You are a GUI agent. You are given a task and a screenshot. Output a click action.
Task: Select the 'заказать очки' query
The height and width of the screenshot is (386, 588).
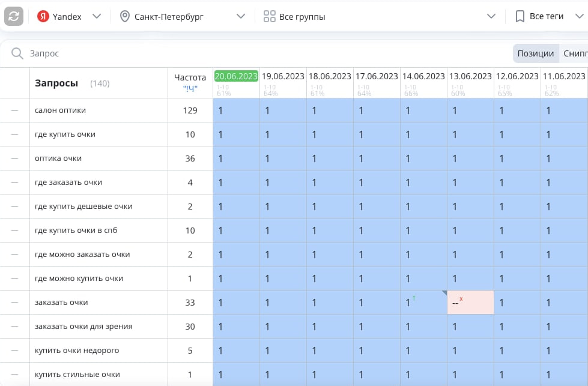click(61, 303)
